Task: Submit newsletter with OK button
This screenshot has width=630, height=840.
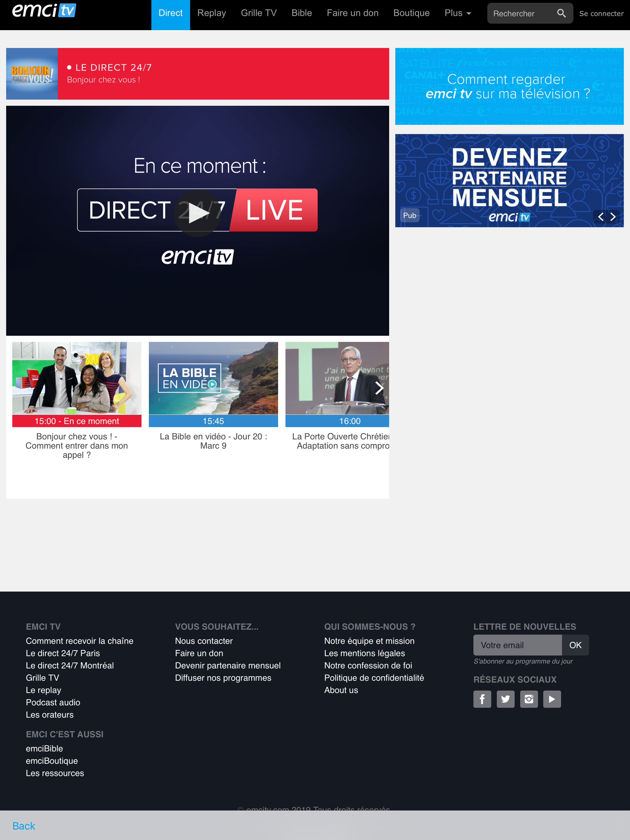Action: [x=575, y=645]
